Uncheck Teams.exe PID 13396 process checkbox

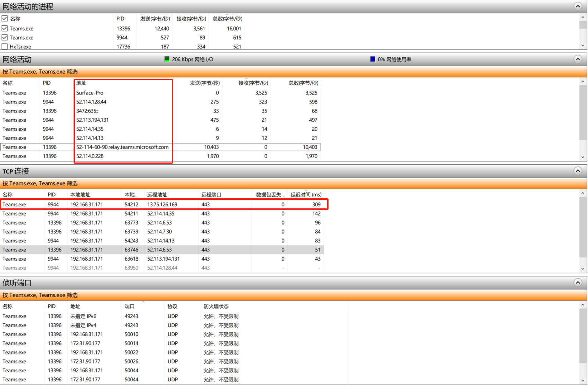pos(5,28)
